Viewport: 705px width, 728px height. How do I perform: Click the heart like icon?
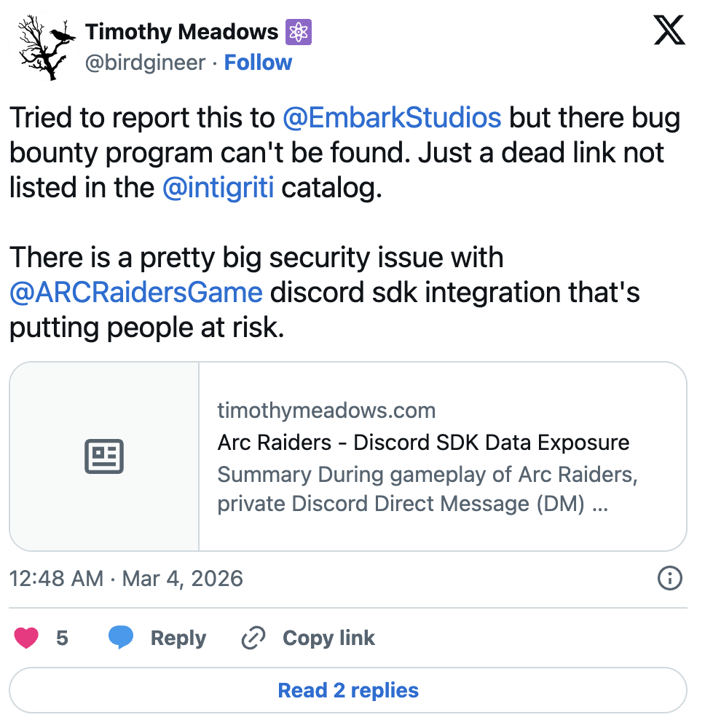click(x=27, y=638)
